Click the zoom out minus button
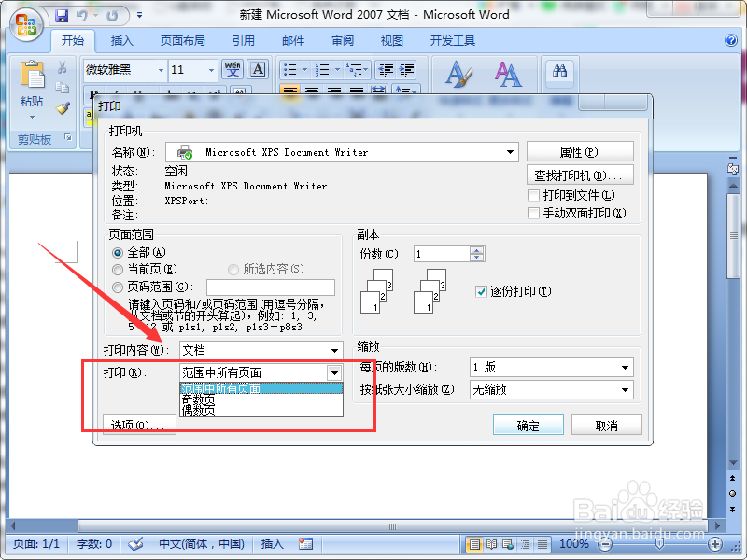 [x=605, y=544]
